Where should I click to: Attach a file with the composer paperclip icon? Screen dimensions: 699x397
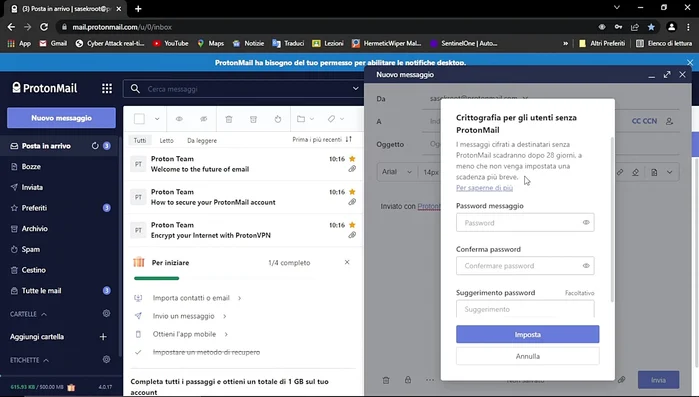tap(621, 380)
